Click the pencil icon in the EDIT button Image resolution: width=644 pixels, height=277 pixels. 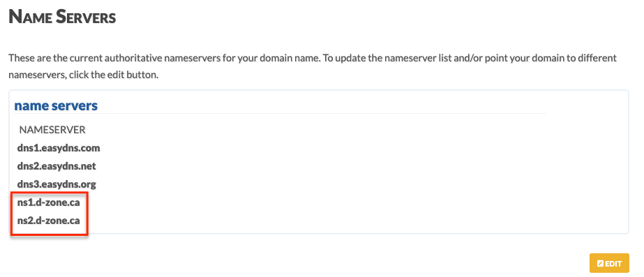point(600,264)
